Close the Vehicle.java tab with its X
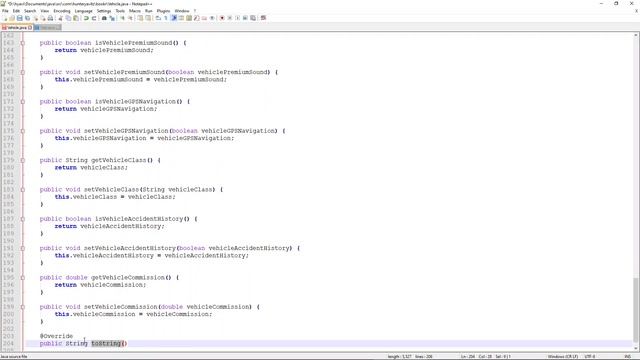640x360 pixels. pos(30,27)
